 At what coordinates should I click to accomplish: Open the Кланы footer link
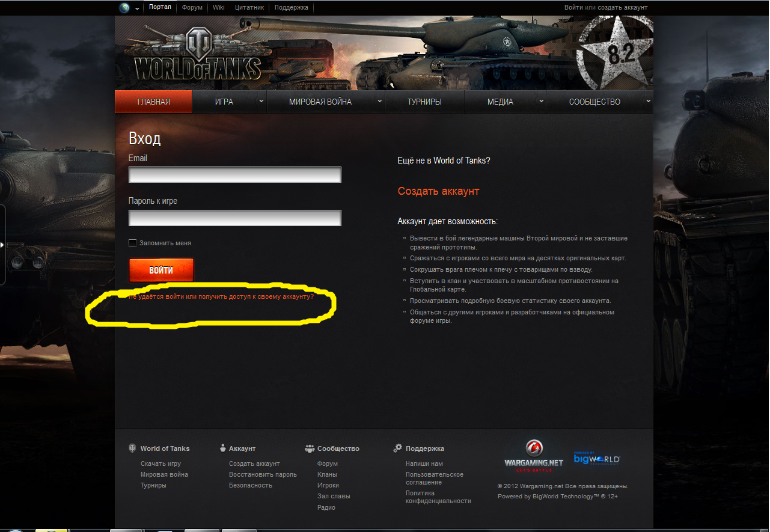(x=327, y=475)
